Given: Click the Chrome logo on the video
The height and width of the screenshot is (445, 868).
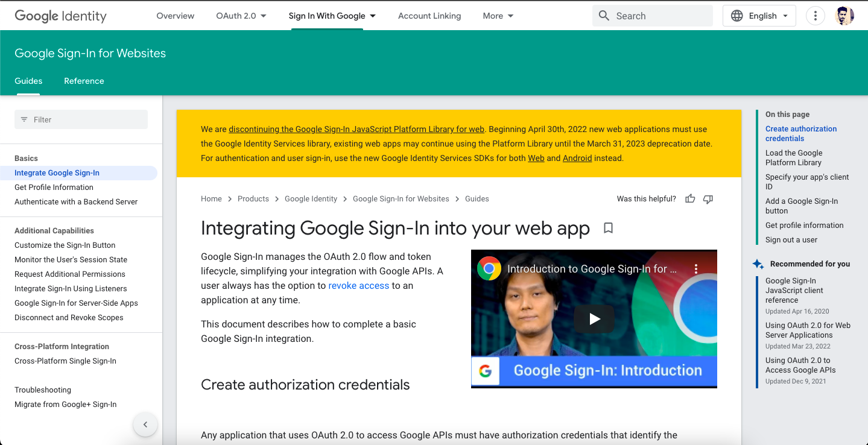Looking at the screenshot, I should [489, 269].
